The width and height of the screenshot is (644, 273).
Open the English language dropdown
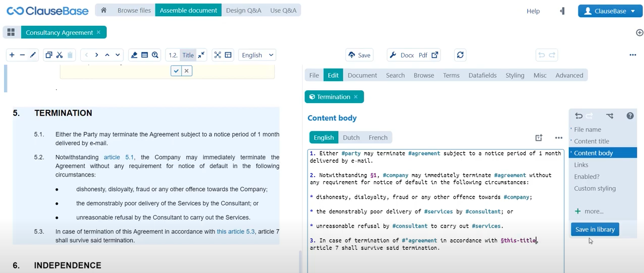[257, 55]
